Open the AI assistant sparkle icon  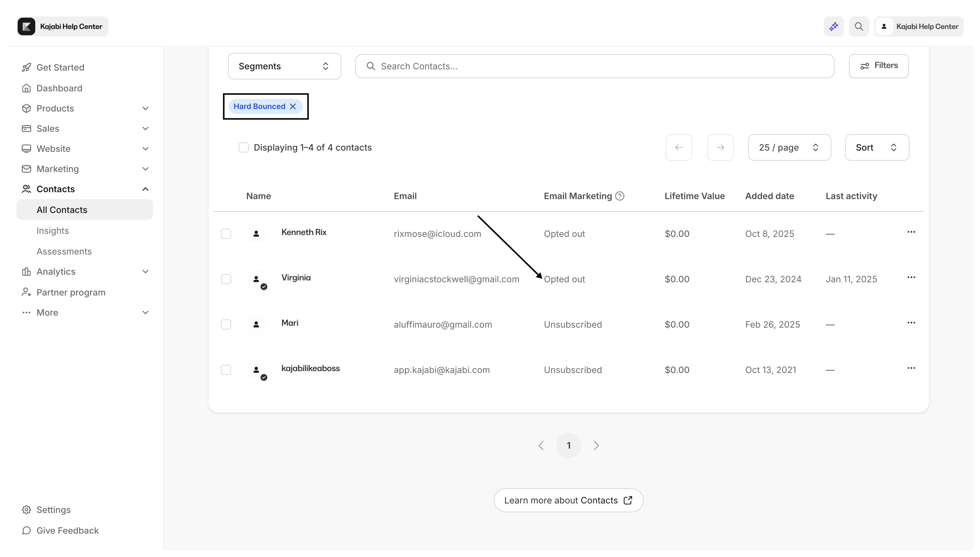(x=834, y=26)
